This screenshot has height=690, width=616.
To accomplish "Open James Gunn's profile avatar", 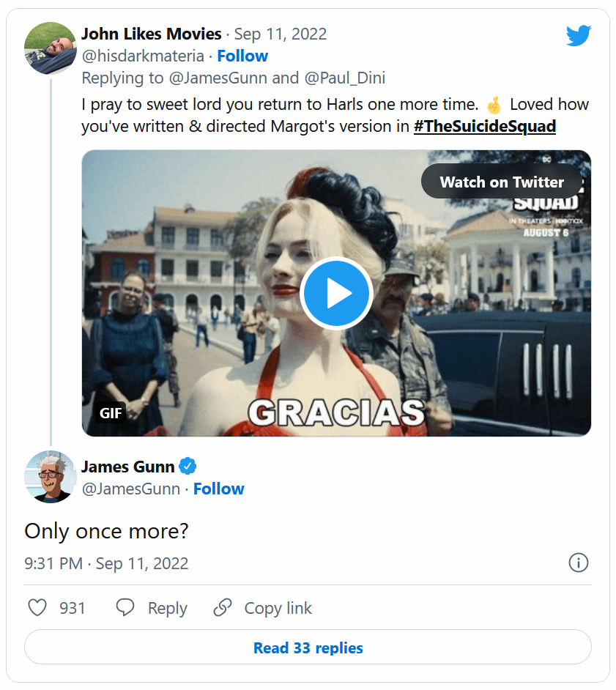I will click(x=51, y=477).
